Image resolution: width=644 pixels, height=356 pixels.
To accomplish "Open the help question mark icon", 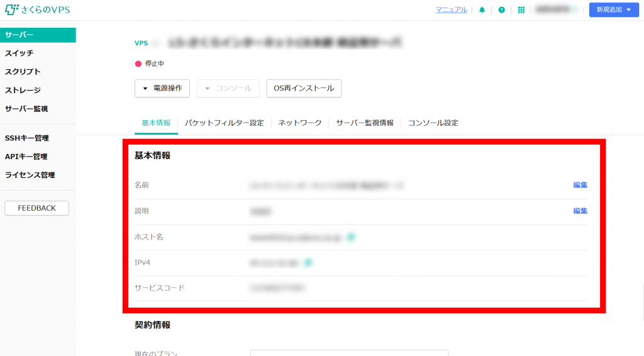I will (501, 10).
